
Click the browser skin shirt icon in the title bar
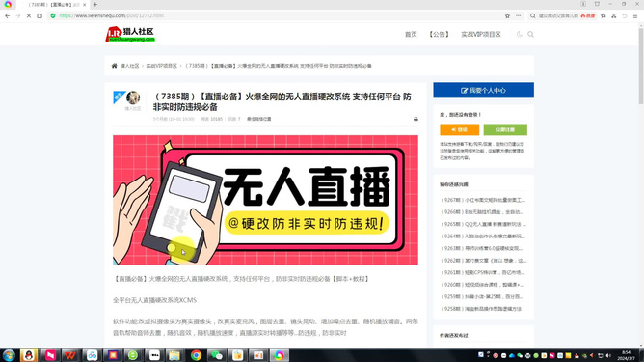[x=597, y=4]
